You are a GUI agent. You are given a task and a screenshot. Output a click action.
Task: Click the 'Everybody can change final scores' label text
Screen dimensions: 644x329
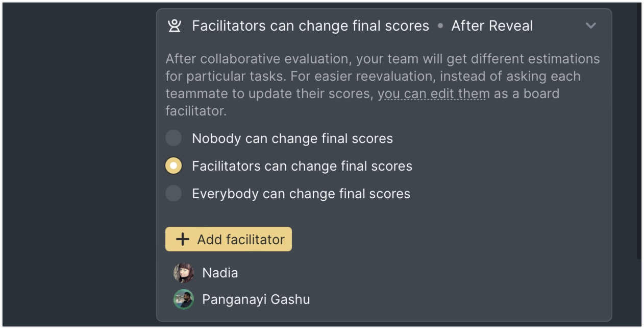tap(301, 194)
